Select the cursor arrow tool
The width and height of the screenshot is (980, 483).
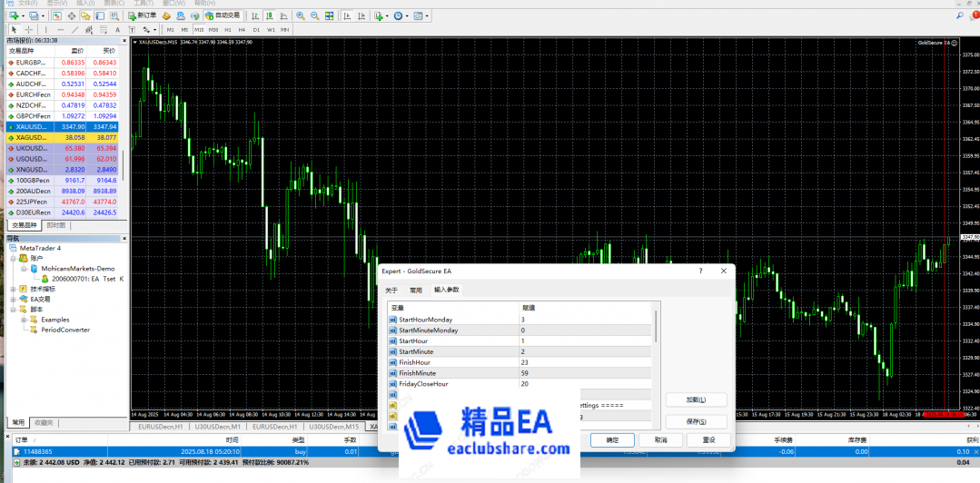click(x=14, y=29)
